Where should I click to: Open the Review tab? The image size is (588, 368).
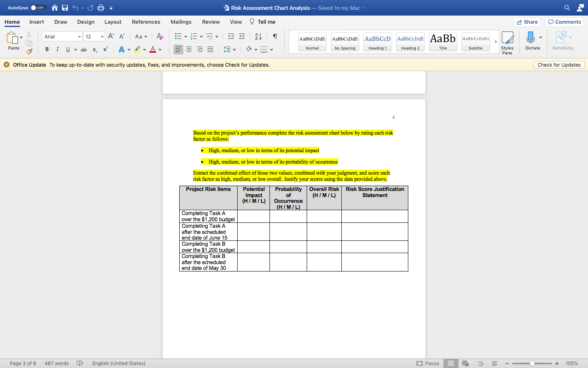(x=211, y=22)
